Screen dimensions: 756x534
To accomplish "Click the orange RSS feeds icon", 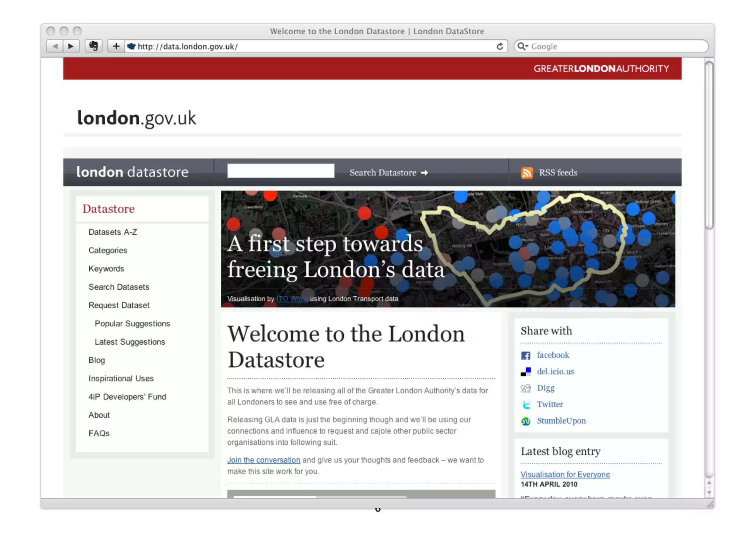I will pyautogui.click(x=527, y=173).
